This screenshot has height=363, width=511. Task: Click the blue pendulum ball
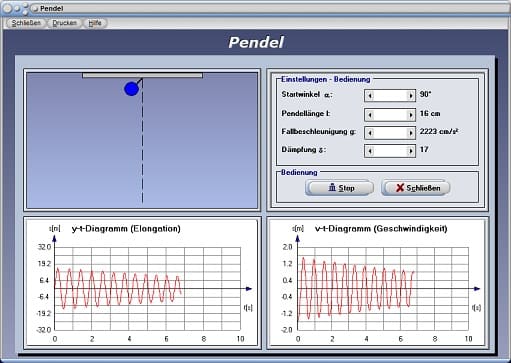131,89
